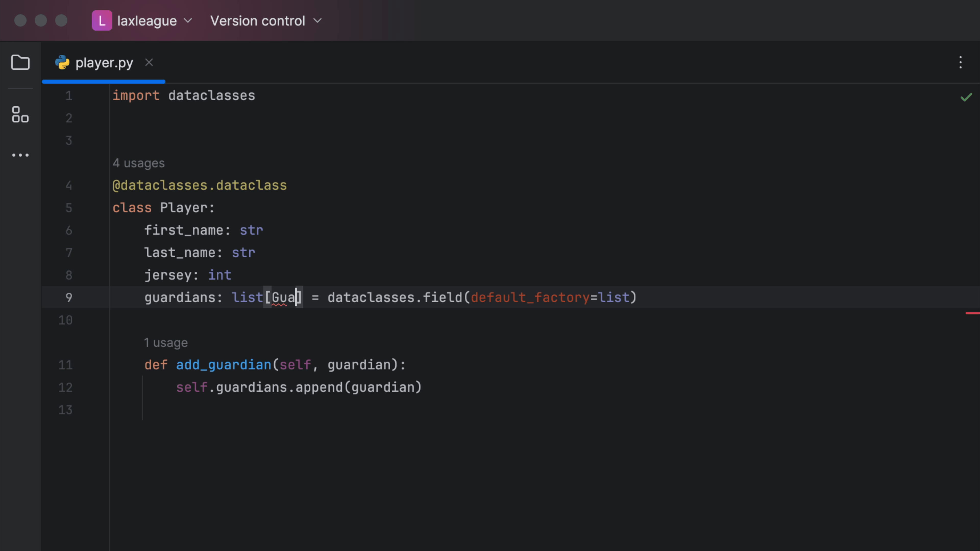Click the laxleague project badge icon
This screenshot has width=980, height=551.
[x=102, y=20]
